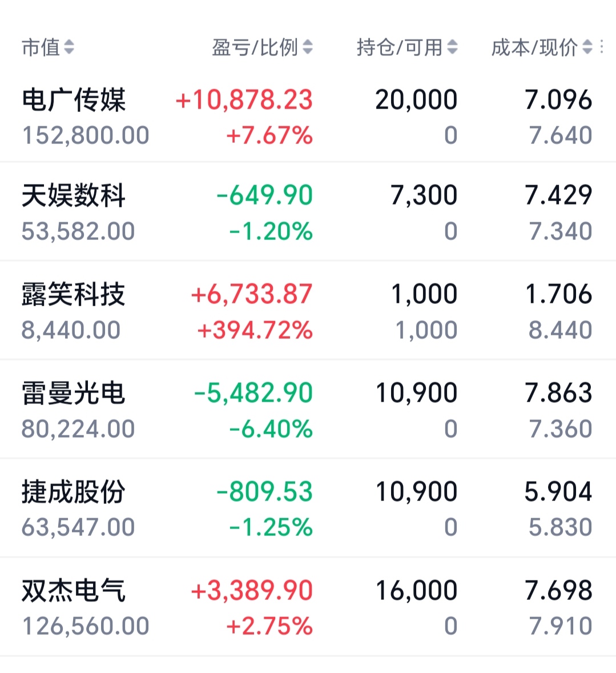The height and width of the screenshot is (673, 616).
Task: Click the 7.096 cost price of 电广传媒
Action: (558, 100)
